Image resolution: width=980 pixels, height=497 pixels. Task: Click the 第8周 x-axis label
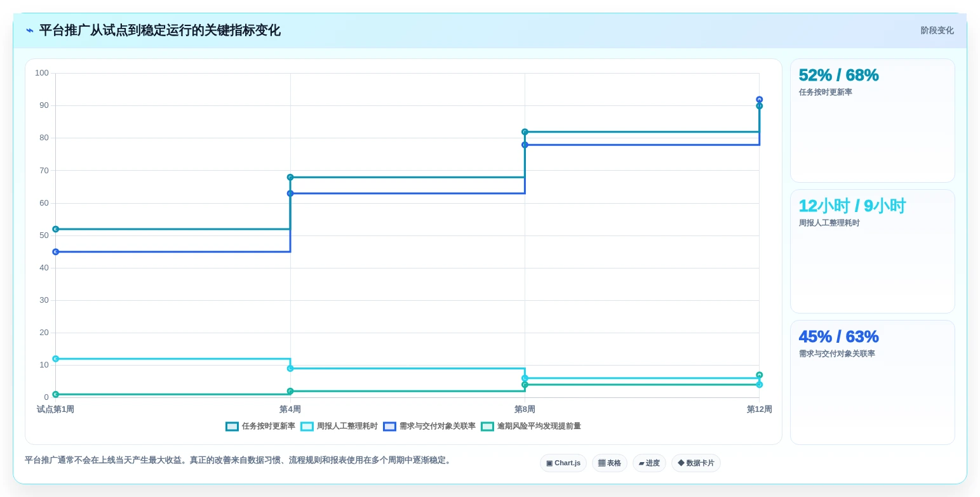pos(525,409)
